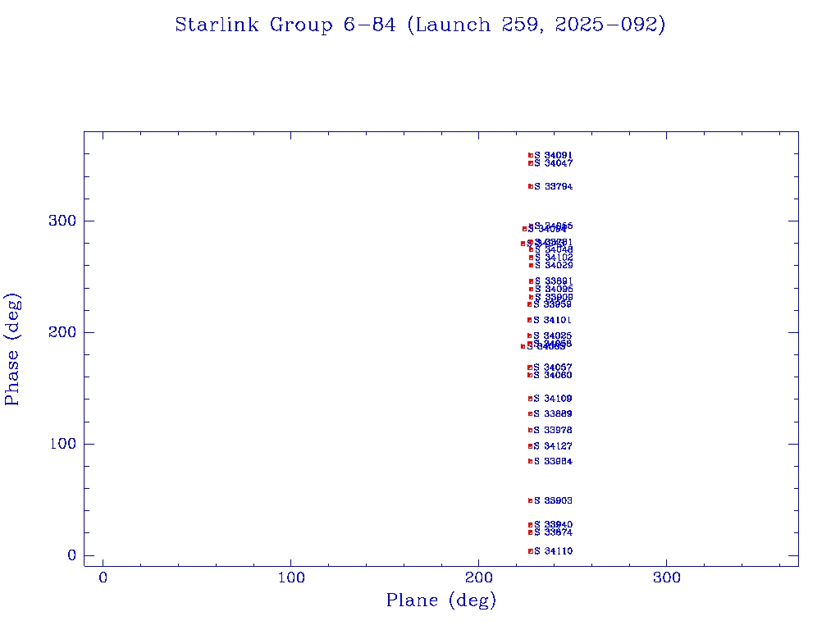
Task: Select the S 33794 data point marker
Action: tap(531, 186)
